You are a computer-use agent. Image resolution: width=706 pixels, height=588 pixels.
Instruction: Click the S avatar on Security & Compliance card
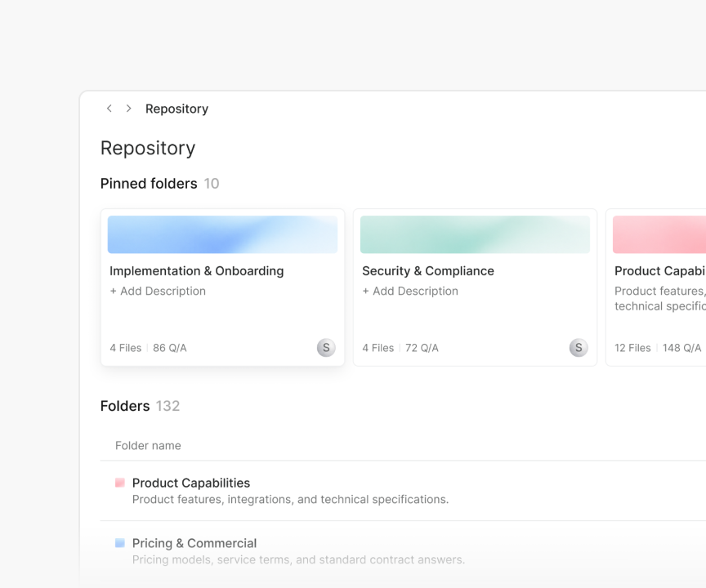click(579, 348)
